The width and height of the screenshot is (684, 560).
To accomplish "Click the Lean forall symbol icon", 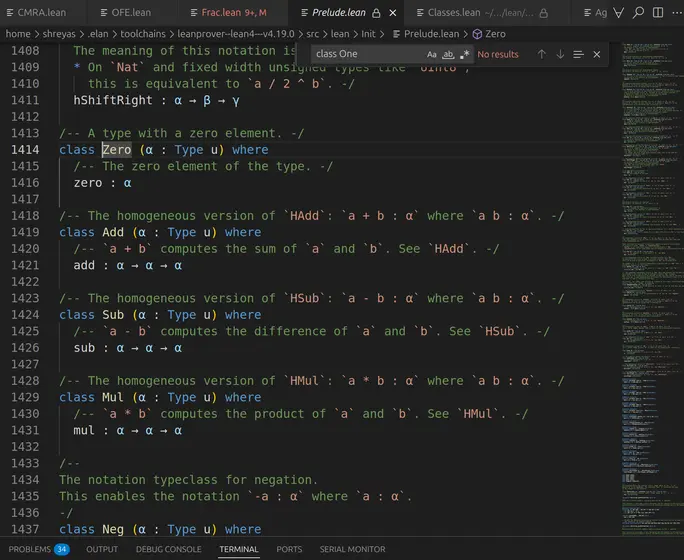I will pos(620,13).
